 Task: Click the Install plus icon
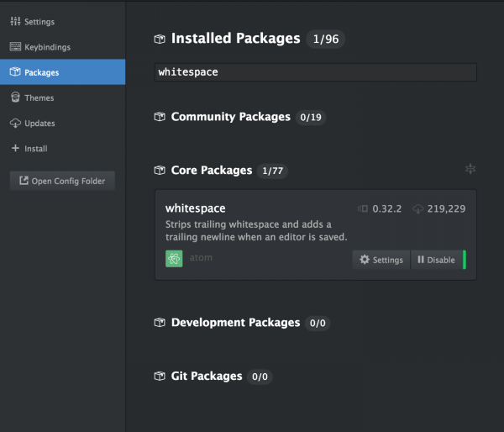15,149
